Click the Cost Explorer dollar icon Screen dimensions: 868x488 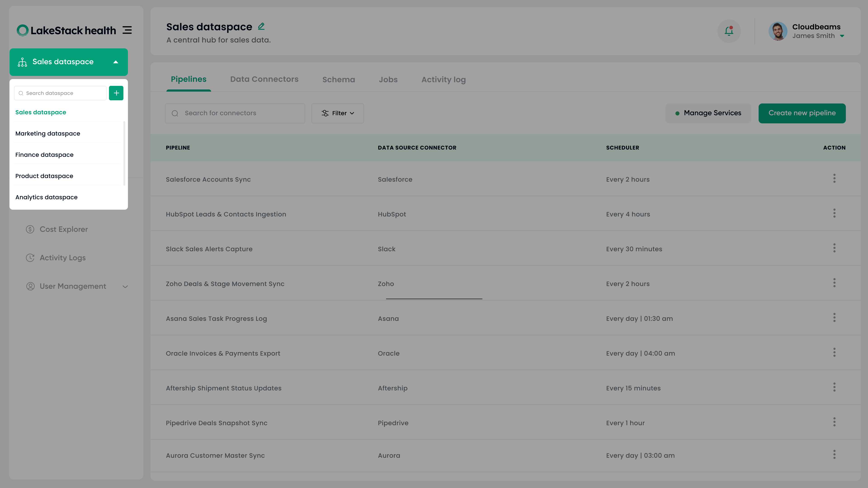pos(30,229)
